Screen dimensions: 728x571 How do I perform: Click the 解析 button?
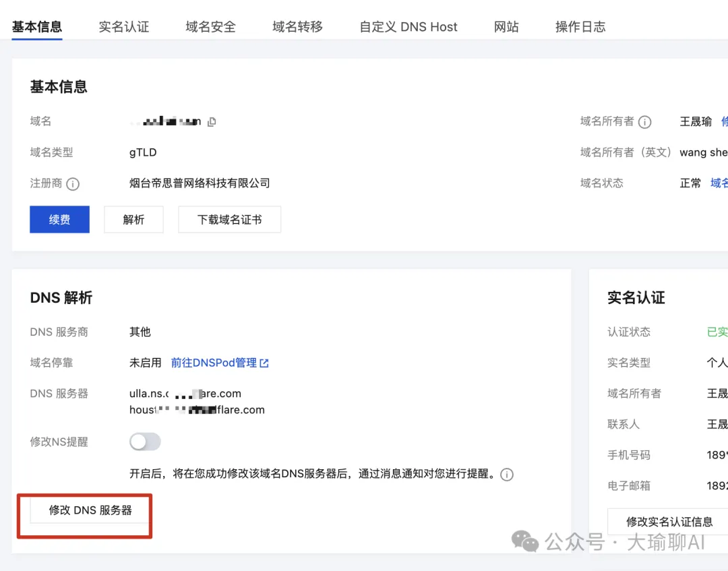click(x=133, y=220)
